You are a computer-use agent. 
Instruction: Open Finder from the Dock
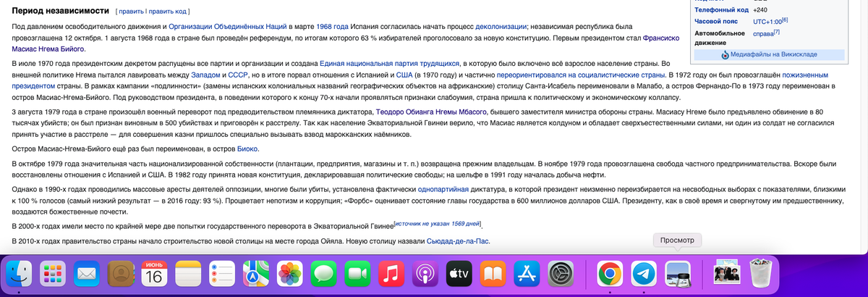point(18,274)
